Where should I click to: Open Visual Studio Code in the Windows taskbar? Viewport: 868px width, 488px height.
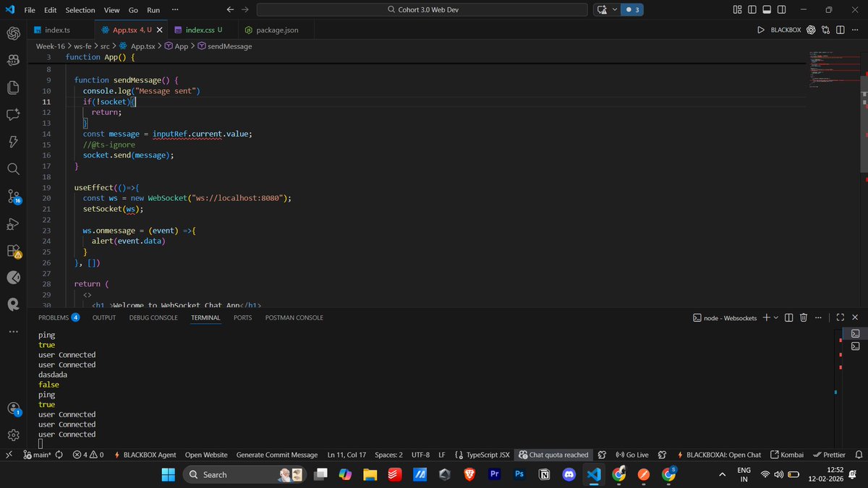pos(594,474)
